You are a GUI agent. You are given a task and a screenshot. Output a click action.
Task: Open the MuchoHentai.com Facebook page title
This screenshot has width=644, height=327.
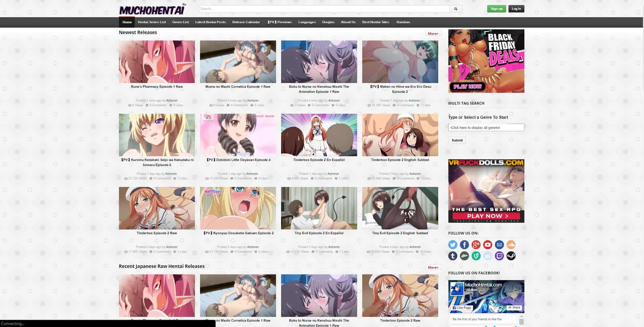[x=483, y=285]
